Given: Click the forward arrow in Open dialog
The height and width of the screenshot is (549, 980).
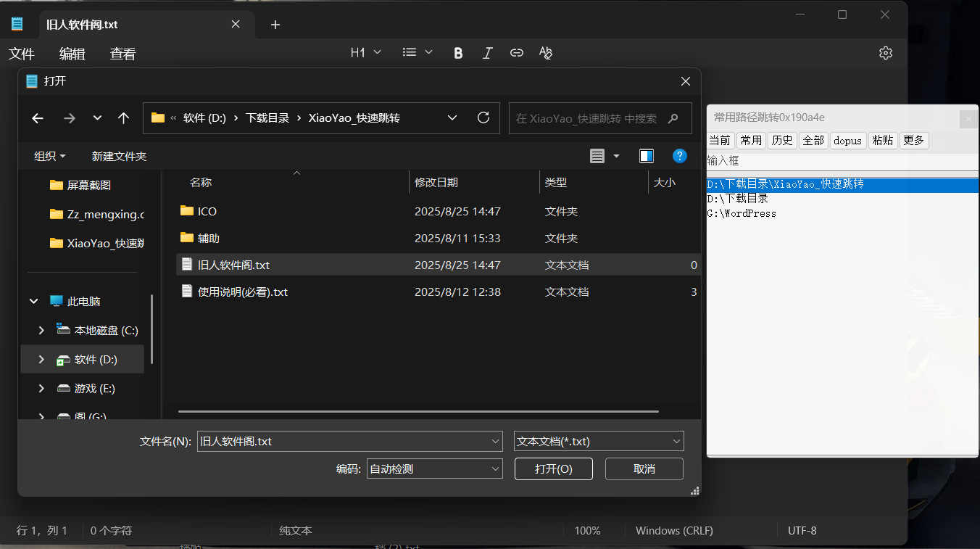Looking at the screenshot, I should pos(70,118).
